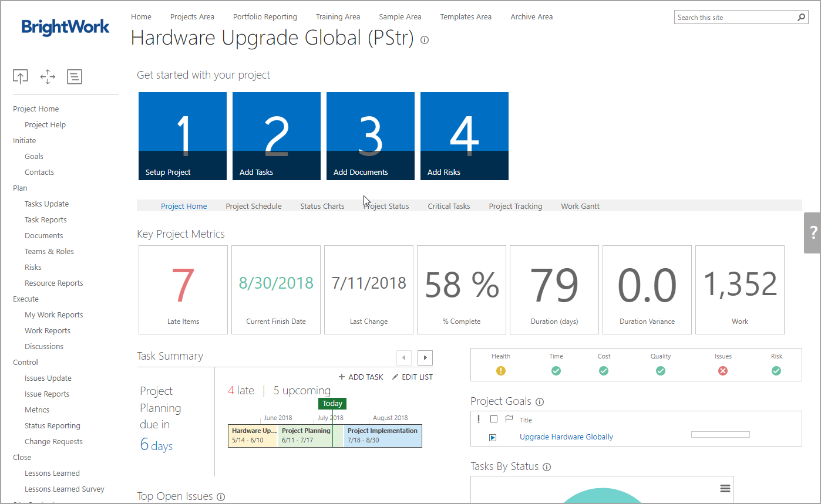This screenshot has width=821, height=504.
Task: Click the goal progress bar
Action: [721, 435]
